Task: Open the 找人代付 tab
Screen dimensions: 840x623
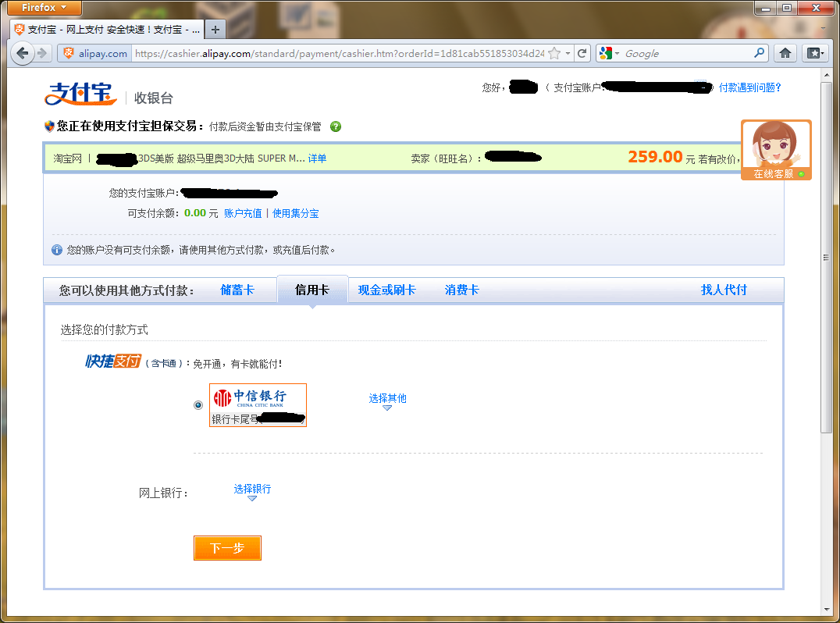Action: (724, 290)
